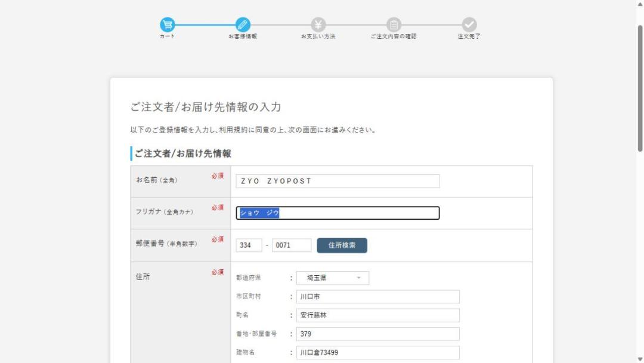Focus the お名前 input field
The width and height of the screenshot is (644, 363).
(338, 181)
